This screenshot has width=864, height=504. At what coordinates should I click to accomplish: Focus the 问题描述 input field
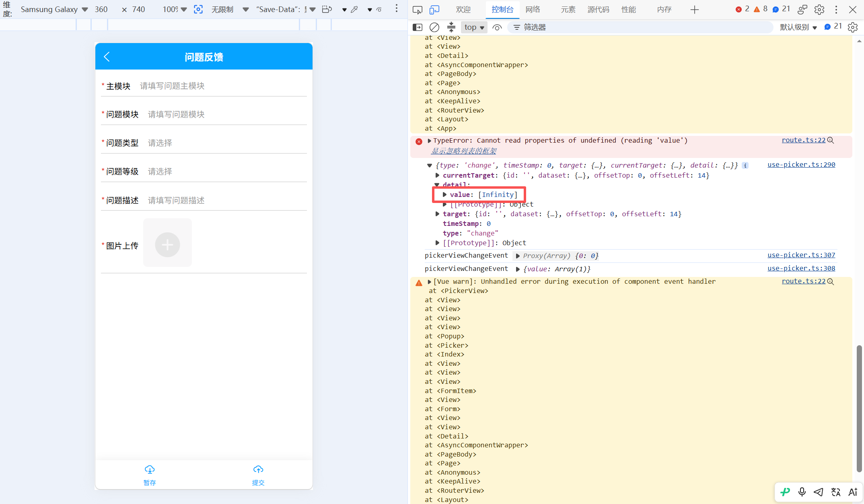227,200
